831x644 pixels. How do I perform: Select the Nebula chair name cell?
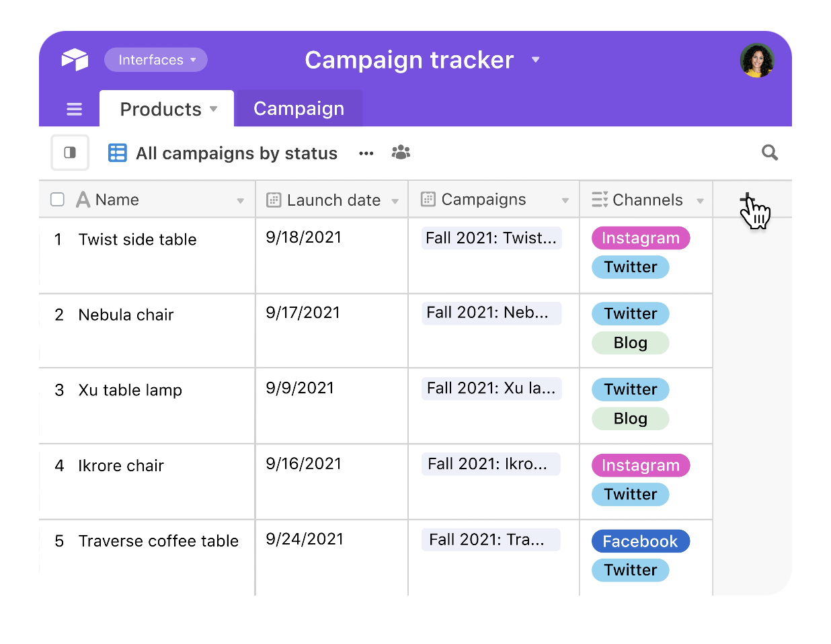tap(147, 331)
